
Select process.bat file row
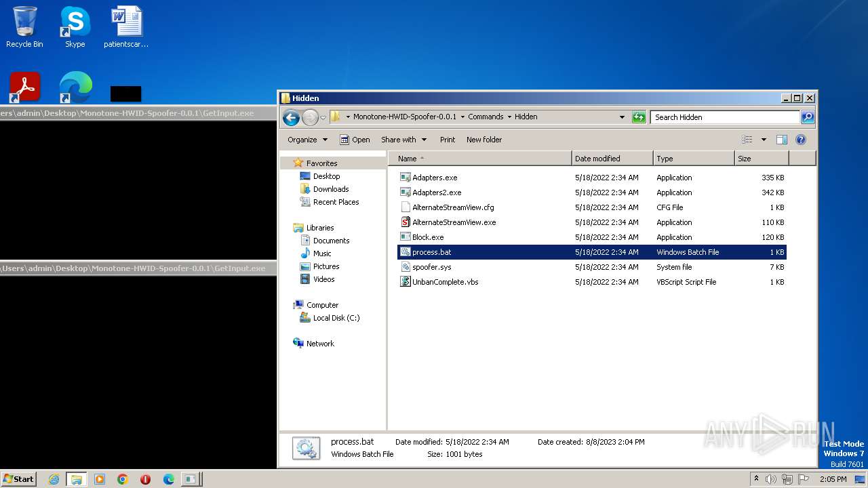click(x=591, y=252)
